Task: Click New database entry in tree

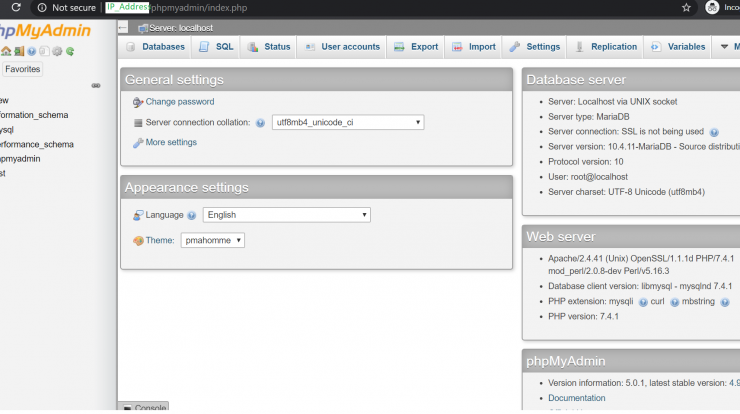Action: tap(4, 101)
